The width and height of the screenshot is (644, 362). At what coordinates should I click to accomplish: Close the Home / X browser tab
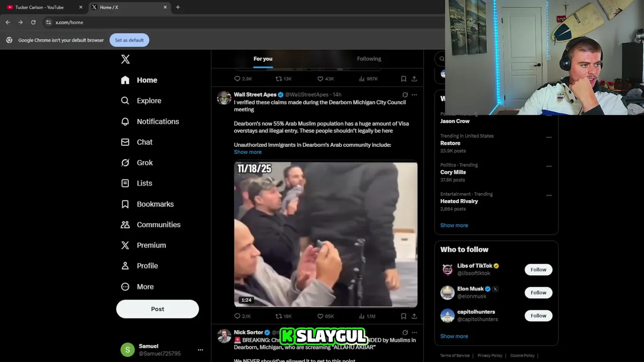(165, 7)
